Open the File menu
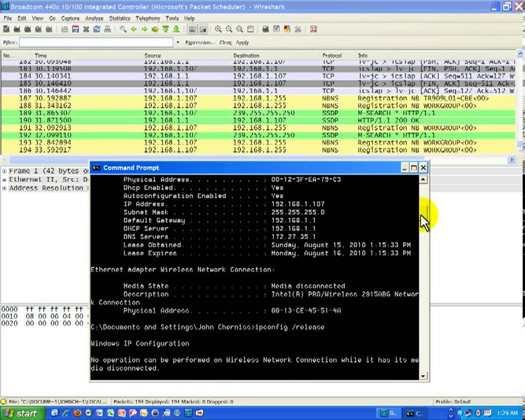Image resolution: width=525 pixels, height=420 pixels. (x=8, y=19)
